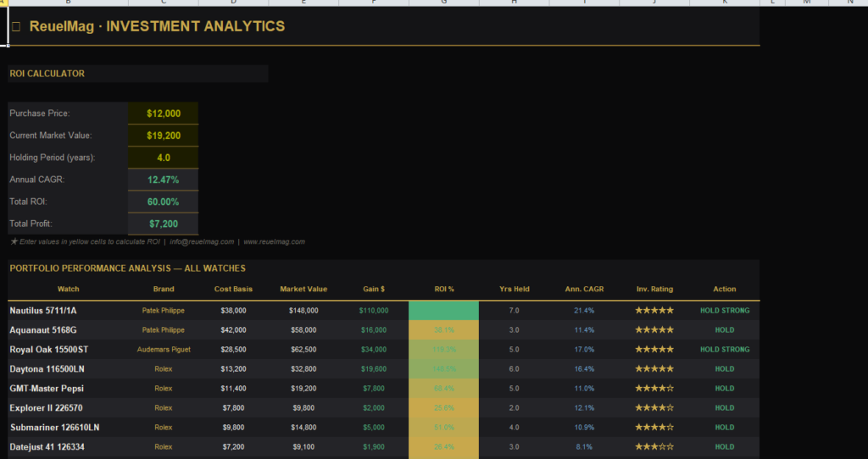
Task: Select the 'Holding Period (years):' label
Action: 68,158
